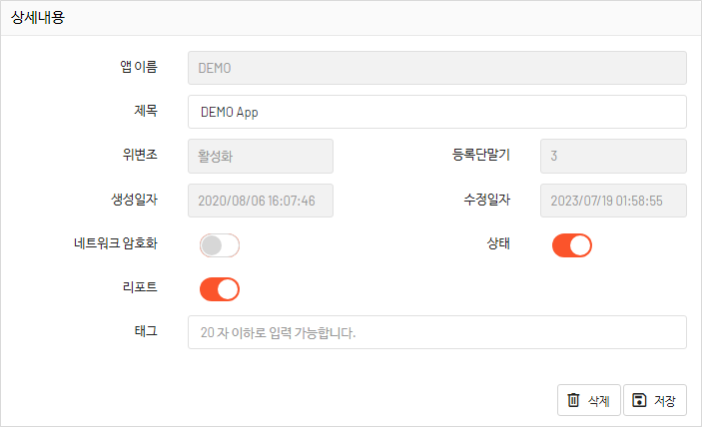The width and height of the screenshot is (702, 427).
Task: Enable the 네트워크 암호화 toggle switch
Action: pos(219,245)
